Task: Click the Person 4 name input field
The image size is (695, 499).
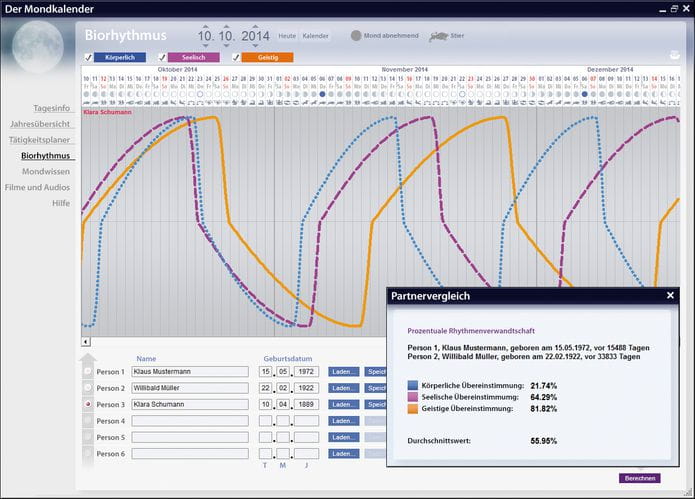Action: coord(190,421)
